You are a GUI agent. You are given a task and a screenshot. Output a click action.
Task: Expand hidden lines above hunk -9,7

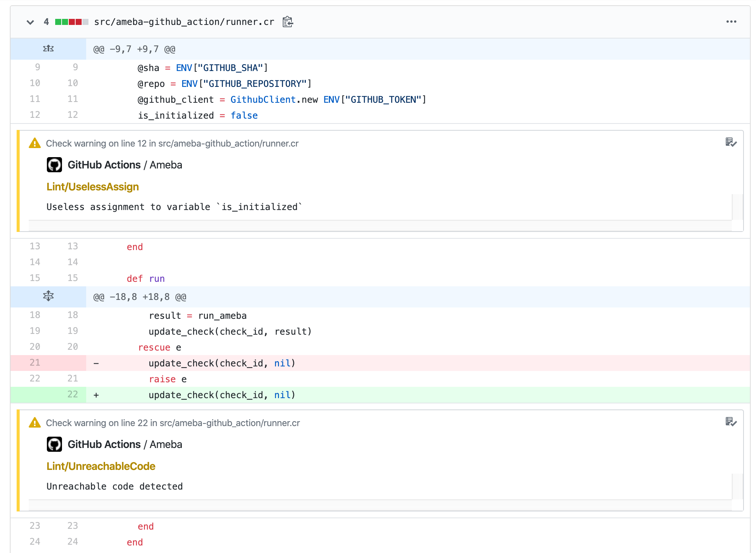[x=48, y=49]
